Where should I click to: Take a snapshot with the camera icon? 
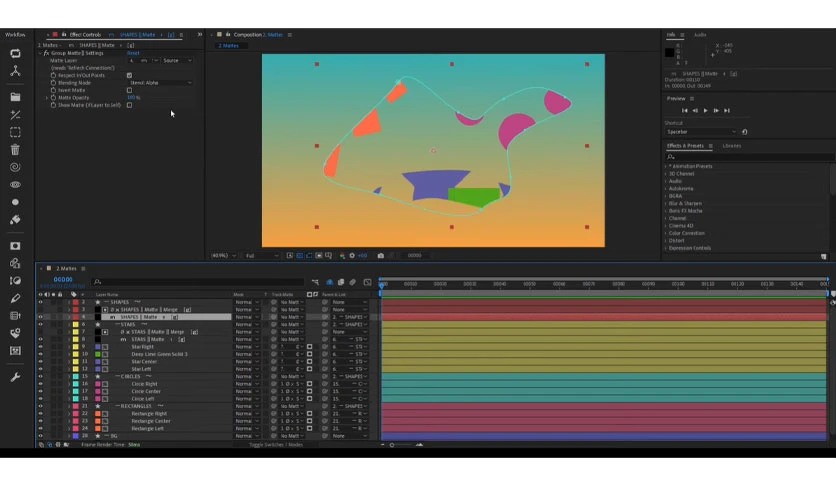click(x=381, y=256)
